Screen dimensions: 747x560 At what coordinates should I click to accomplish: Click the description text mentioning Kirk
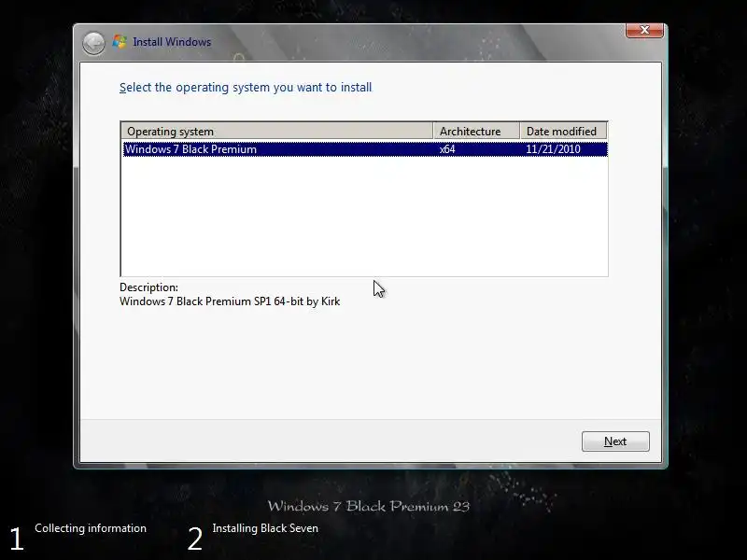[x=230, y=301]
